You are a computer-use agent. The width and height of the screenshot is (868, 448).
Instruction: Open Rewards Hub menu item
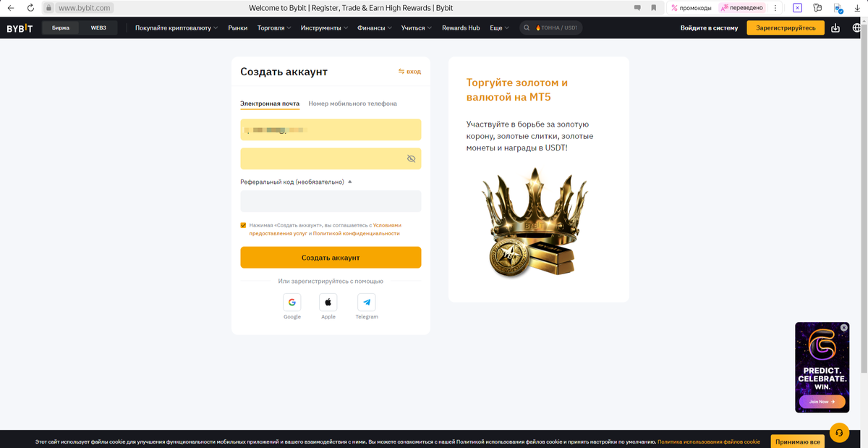(x=461, y=28)
